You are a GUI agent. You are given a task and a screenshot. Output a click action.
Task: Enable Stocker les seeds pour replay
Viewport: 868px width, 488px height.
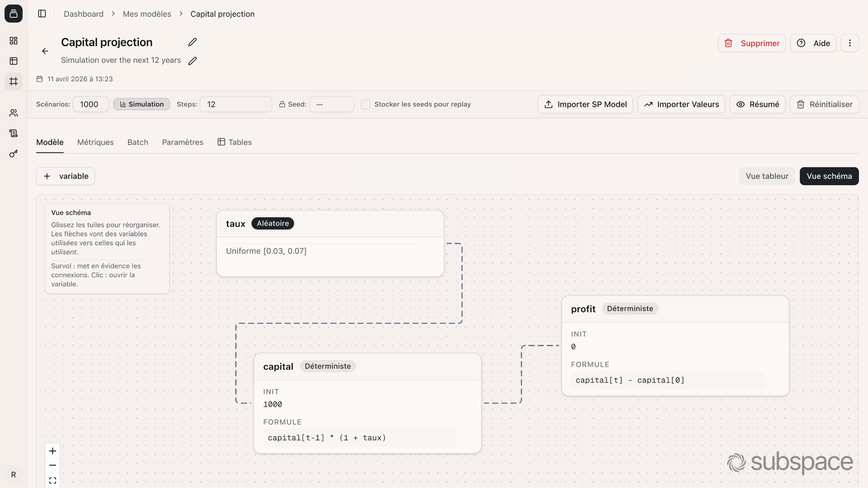(366, 104)
